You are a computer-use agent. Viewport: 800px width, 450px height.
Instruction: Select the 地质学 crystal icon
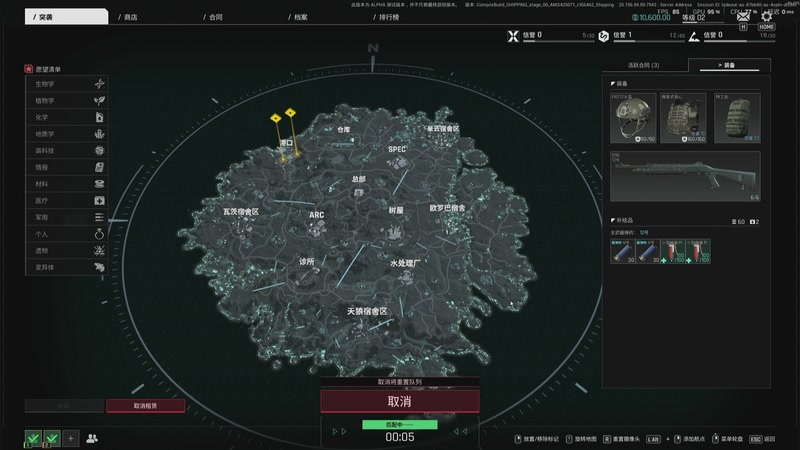coord(99,134)
